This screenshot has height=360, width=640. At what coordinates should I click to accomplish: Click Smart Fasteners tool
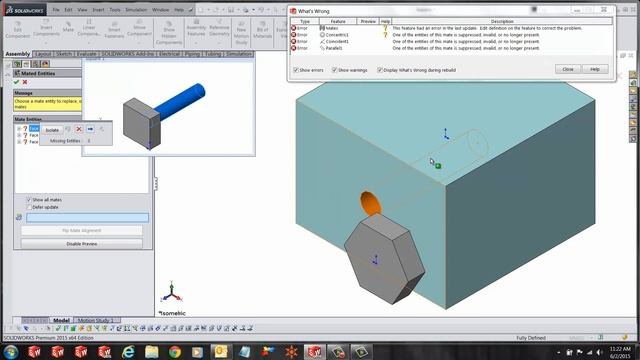coord(114,29)
